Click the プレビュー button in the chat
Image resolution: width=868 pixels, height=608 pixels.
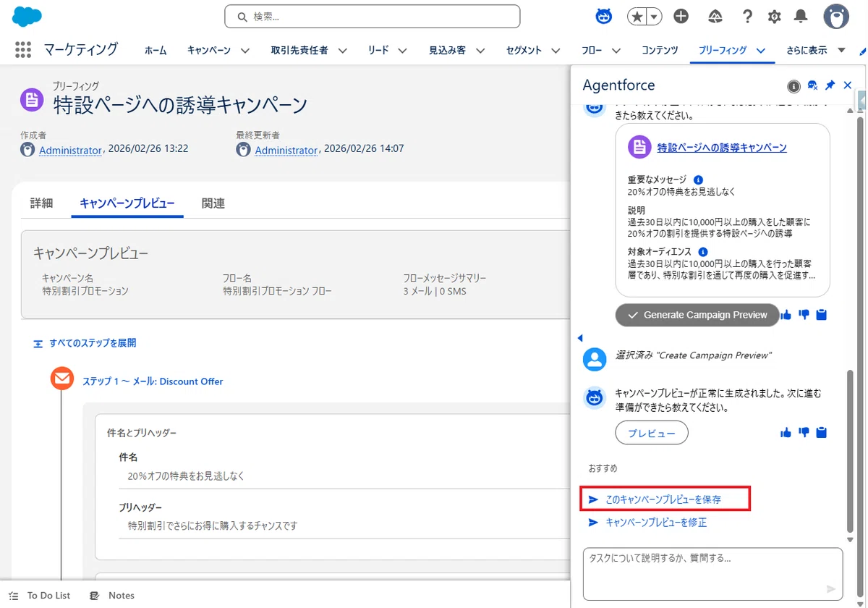click(x=652, y=433)
